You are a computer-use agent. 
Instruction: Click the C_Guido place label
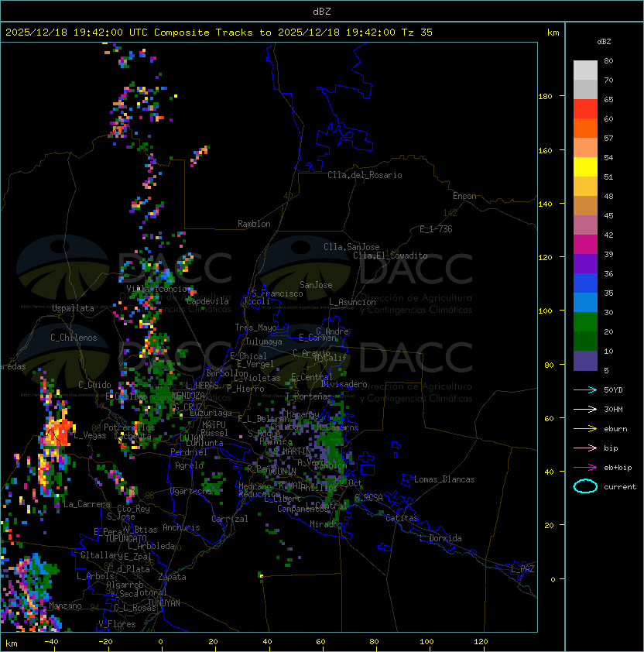coord(94,385)
